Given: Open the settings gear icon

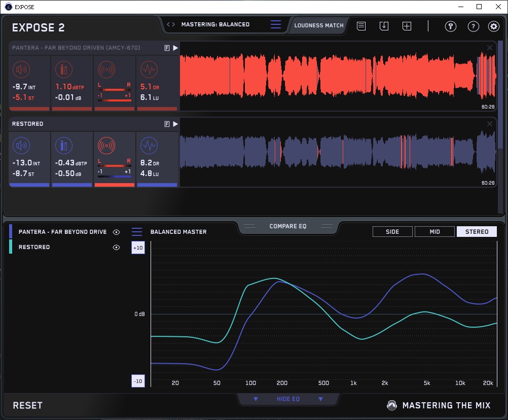Looking at the screenshot, I should [x=493, y=26].
